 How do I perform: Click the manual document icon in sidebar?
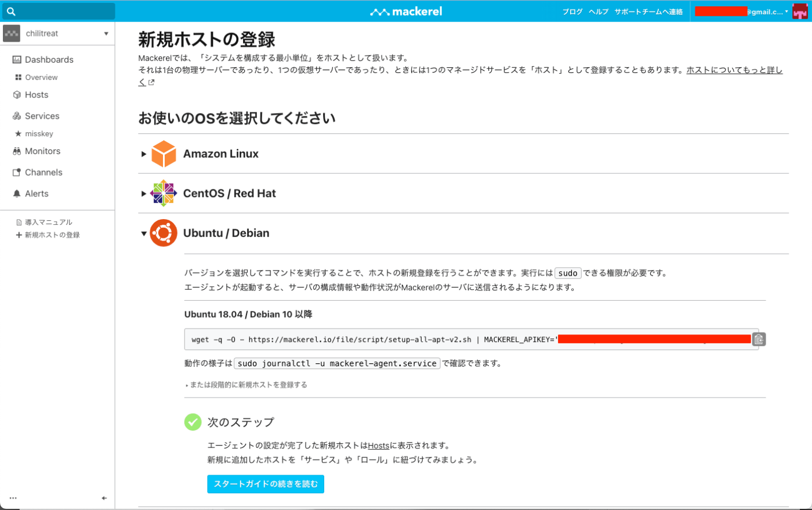pos(19,223)
